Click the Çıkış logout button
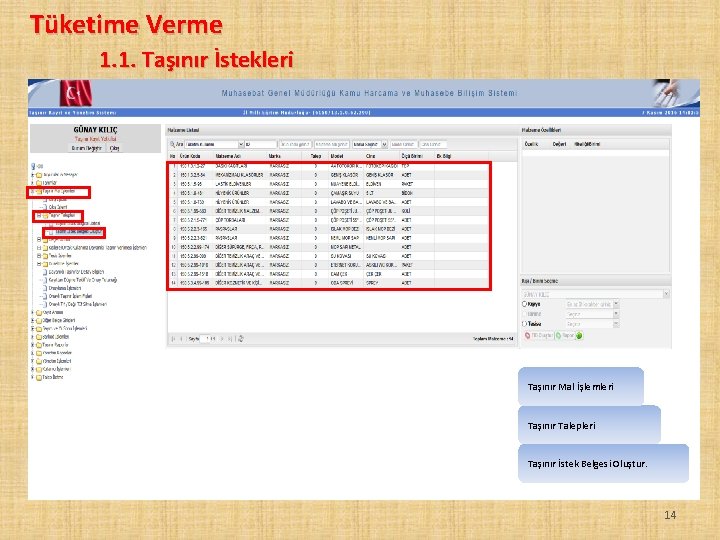720x540 pixels. [114, 148]
